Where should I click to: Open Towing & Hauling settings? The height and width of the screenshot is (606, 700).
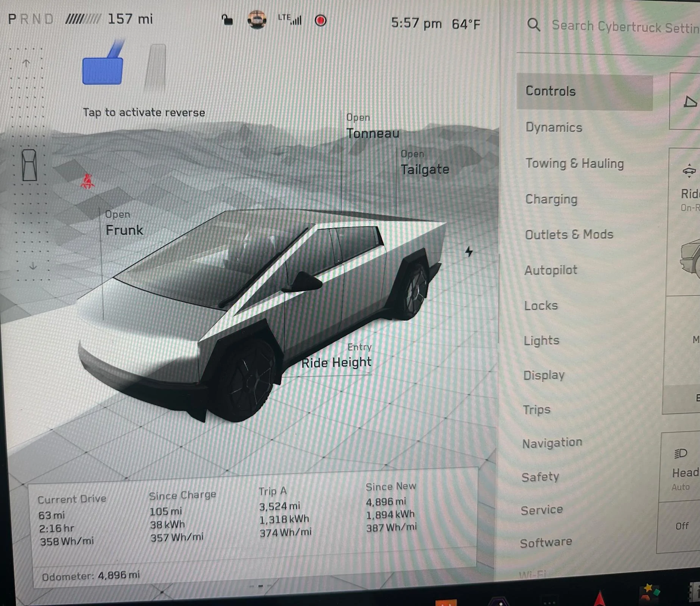pos(574,164)
